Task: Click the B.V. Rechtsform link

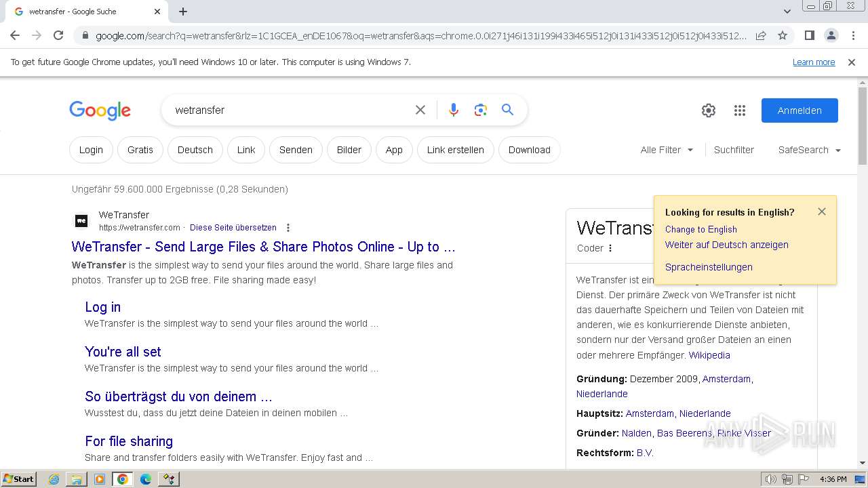Action: coord(645,453)
